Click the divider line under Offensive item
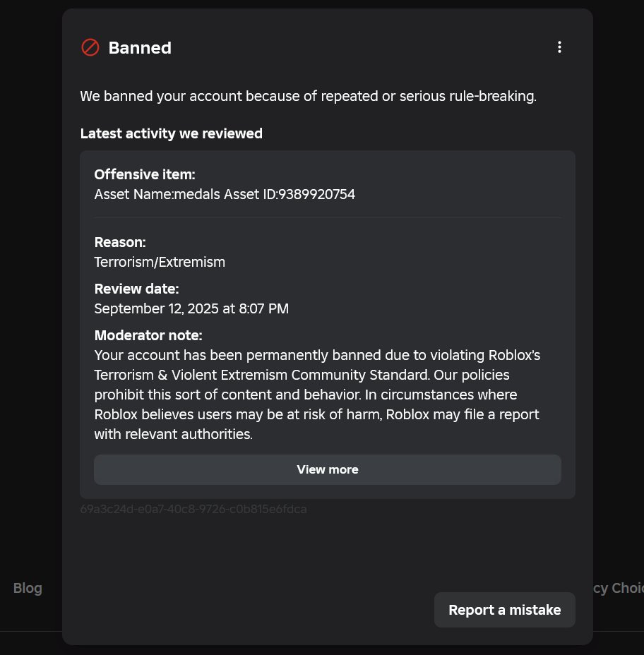 tap(327, 218)
